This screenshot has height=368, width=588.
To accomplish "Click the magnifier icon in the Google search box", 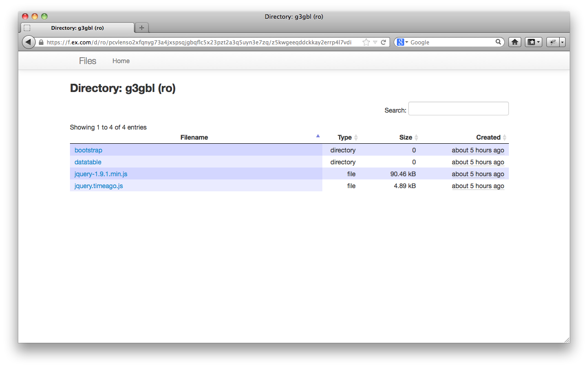I will coord(498,42).
